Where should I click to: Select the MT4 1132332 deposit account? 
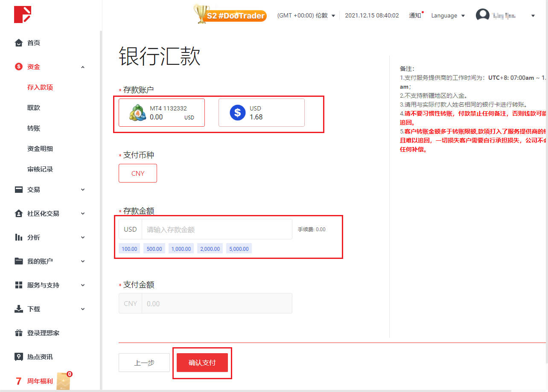(162, 113)
